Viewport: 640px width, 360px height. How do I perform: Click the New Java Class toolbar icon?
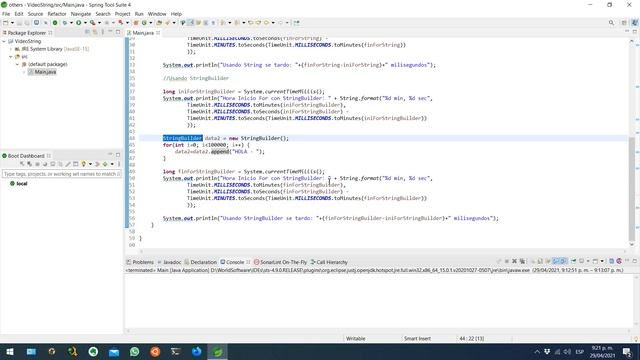(144, 23)
